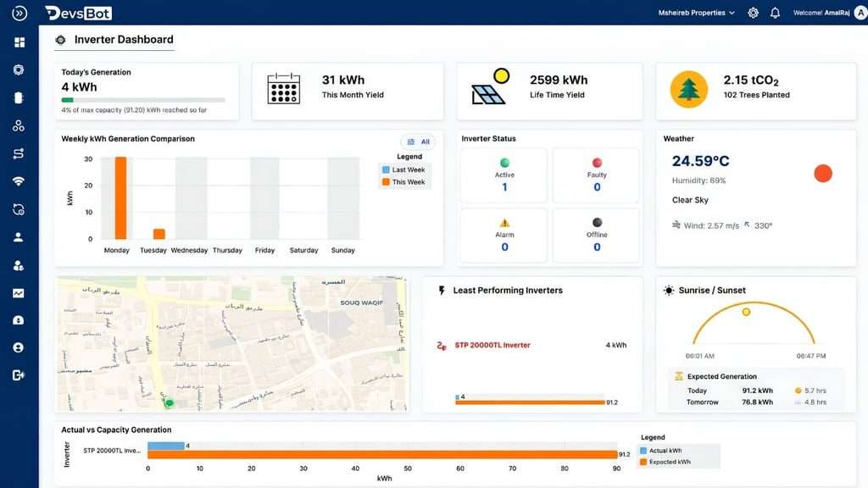This screenshot has height=488, width=868.
Task: Open the multiple users icon in sidebar
Action: tap(19, 265)
